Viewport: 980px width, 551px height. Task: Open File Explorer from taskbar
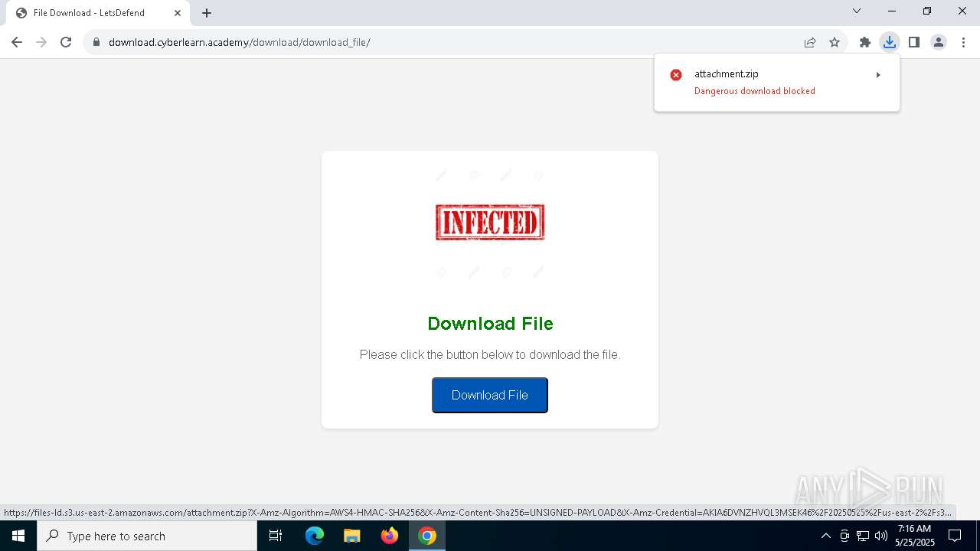point(351,536)
